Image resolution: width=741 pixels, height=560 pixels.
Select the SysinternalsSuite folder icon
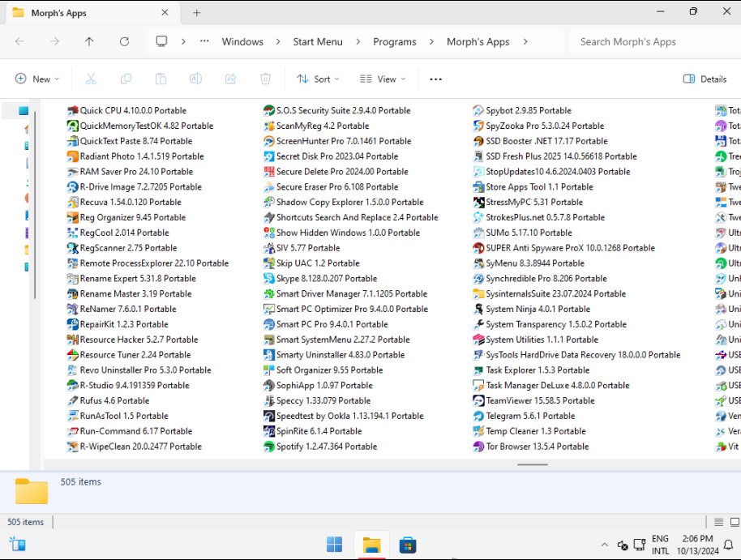tap(478, 294)
